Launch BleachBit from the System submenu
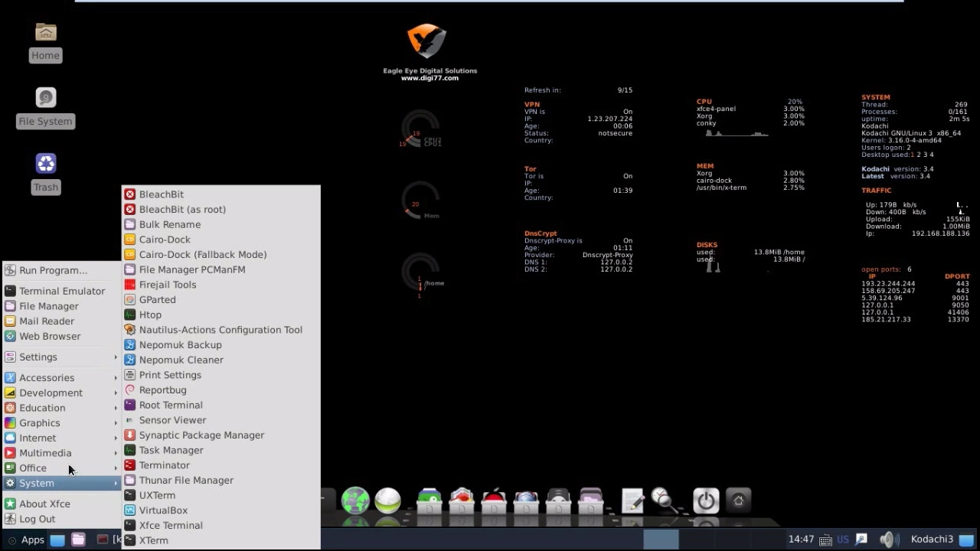This screenshot has height=551, width=980. pyautogui.click(x=220, y=194)
